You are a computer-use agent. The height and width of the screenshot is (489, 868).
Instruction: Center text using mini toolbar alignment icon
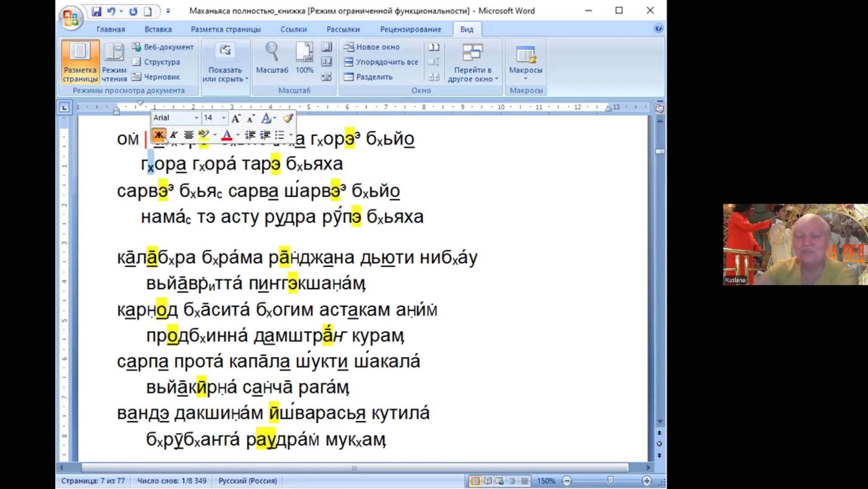(189, 135)
